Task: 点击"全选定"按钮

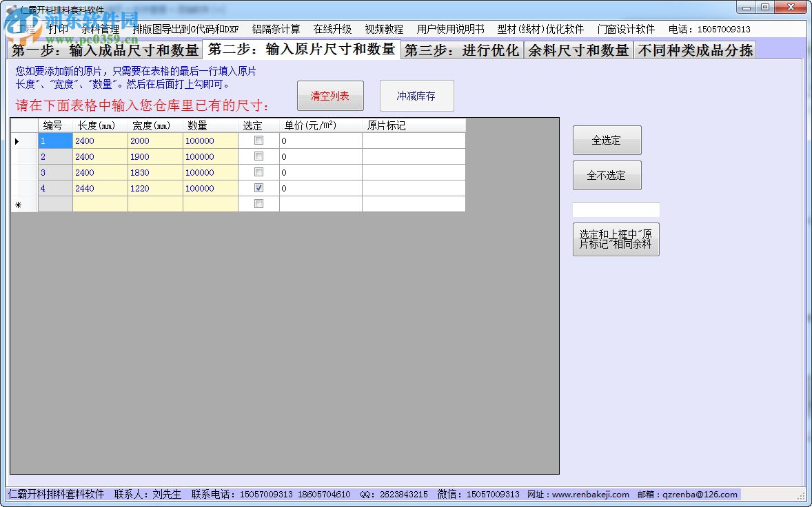Action: pyautogui.click(x=607, y=140)
